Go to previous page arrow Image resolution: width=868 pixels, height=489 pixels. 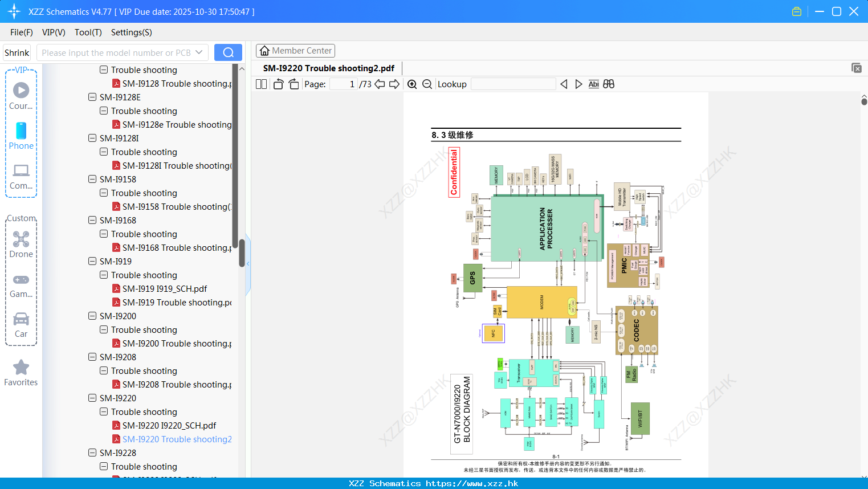pos(380,84)
